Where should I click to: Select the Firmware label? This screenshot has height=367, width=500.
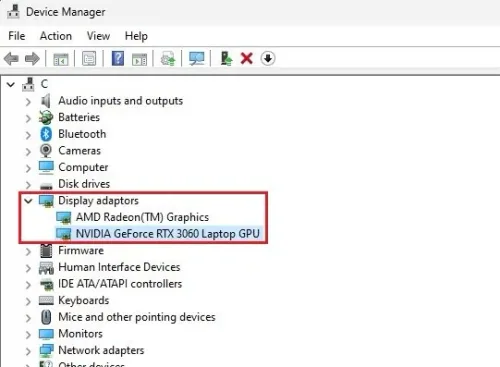point(81,250)
